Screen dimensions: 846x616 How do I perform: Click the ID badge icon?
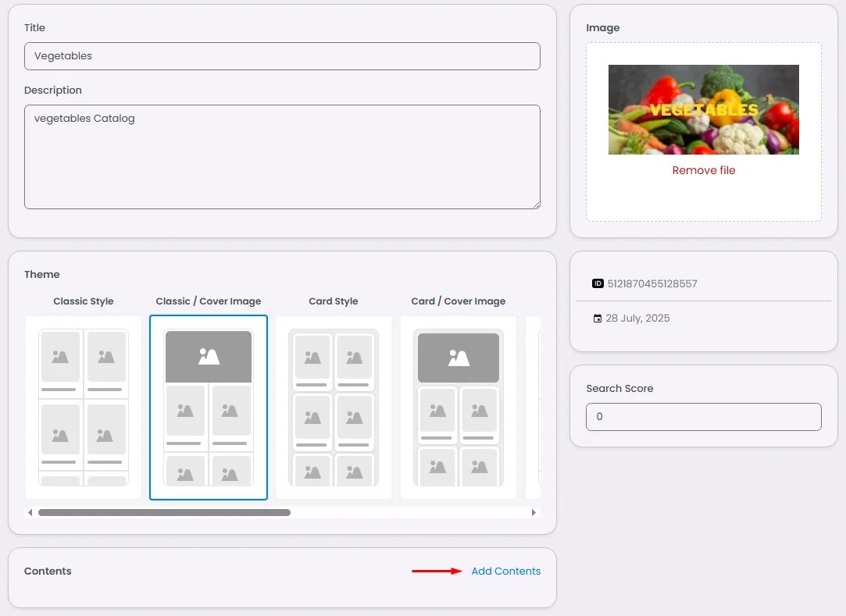[598, 283]
